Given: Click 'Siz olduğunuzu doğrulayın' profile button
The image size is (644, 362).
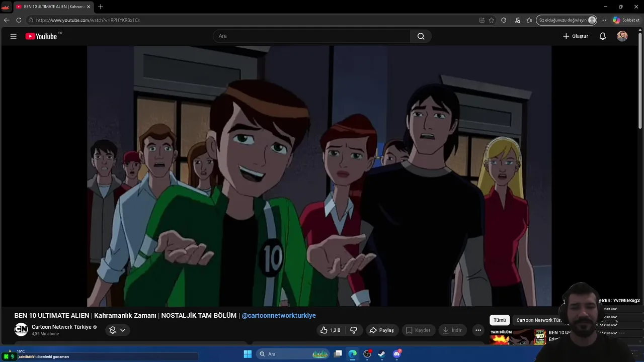Looking at the screenshot, I should [567, 20].
